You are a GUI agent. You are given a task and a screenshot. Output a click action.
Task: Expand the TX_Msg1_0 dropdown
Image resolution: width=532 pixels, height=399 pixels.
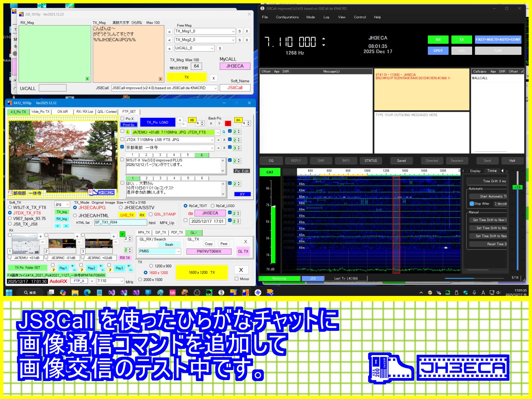tap(233, 31)
